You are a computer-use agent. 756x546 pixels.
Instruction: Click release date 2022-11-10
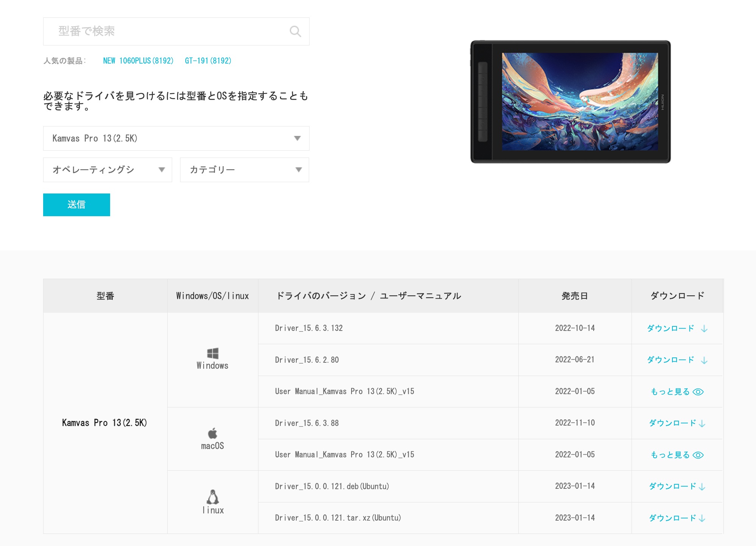click(x=575, y=423)
